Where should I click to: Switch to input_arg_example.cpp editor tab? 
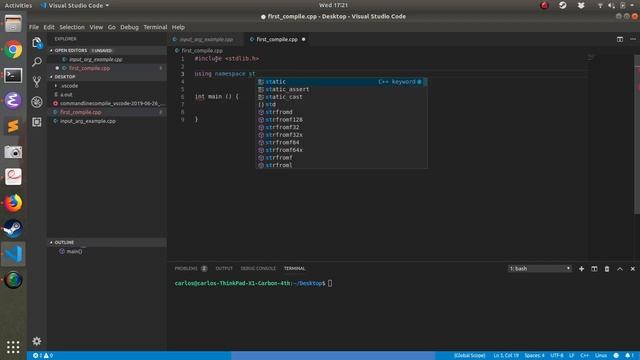click(206, 39)
